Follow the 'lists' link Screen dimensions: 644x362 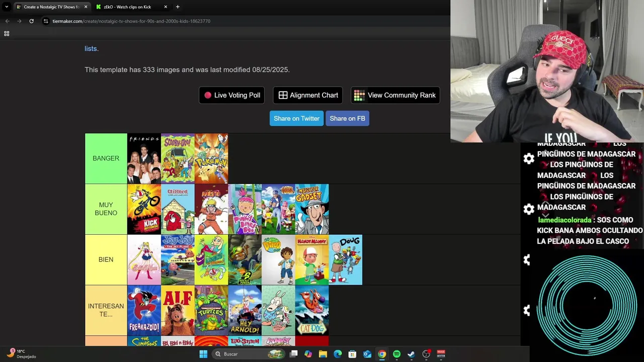(91, 49)
